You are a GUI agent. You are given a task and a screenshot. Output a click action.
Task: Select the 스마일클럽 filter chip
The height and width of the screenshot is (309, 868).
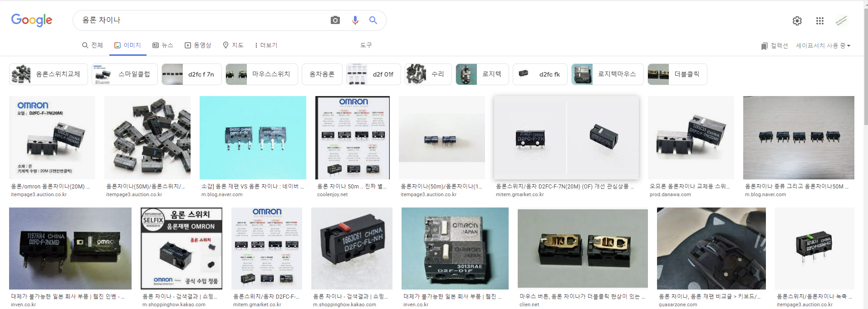[125, 74]
